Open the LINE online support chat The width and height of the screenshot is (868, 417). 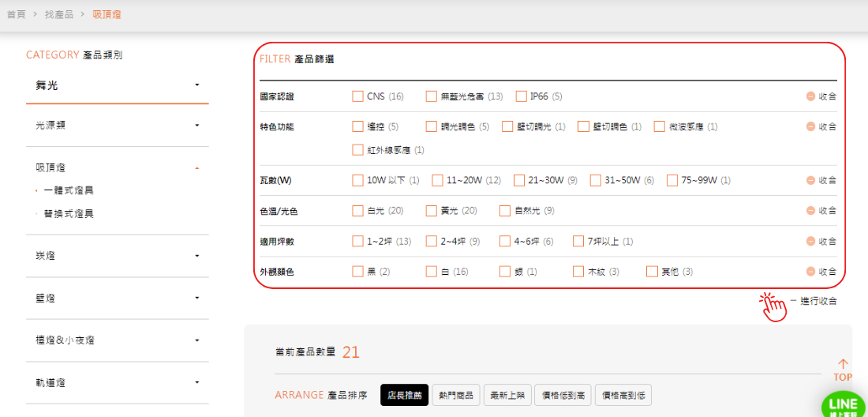pos(844,404)
